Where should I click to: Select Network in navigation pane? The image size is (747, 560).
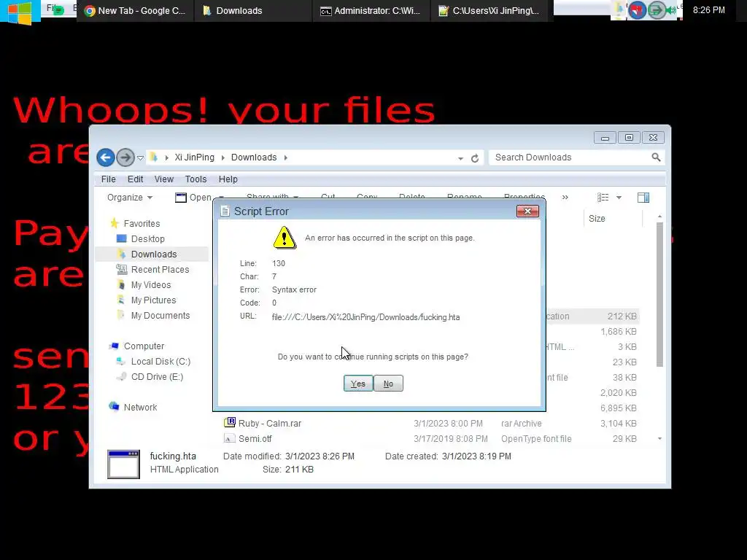click(x=140, y=407)
